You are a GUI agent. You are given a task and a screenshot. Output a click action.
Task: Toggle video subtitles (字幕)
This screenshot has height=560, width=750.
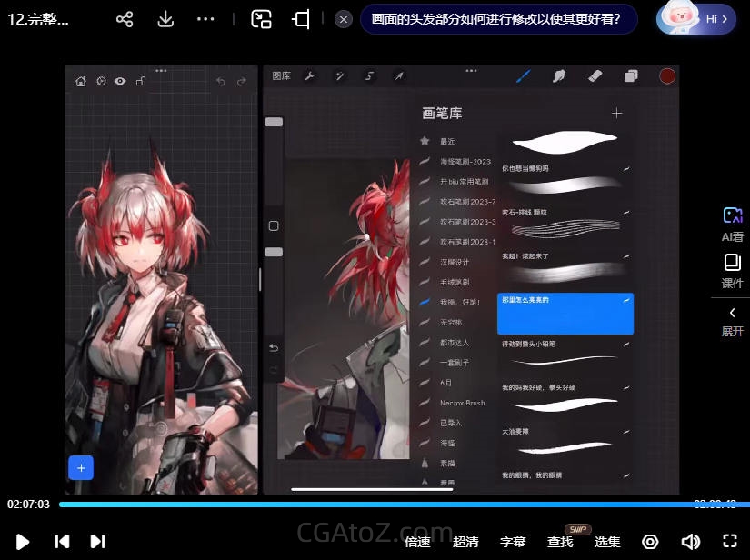click(513, 542)
